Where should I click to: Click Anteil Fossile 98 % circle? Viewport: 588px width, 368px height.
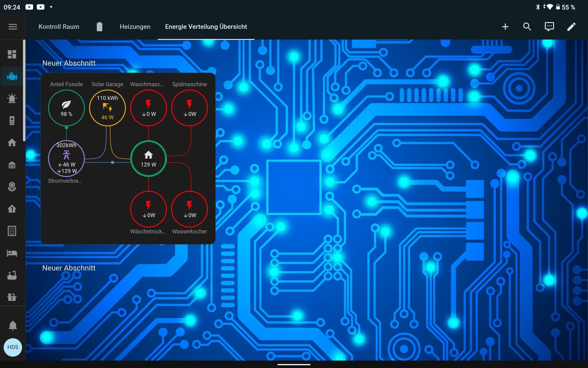point(66,108)
